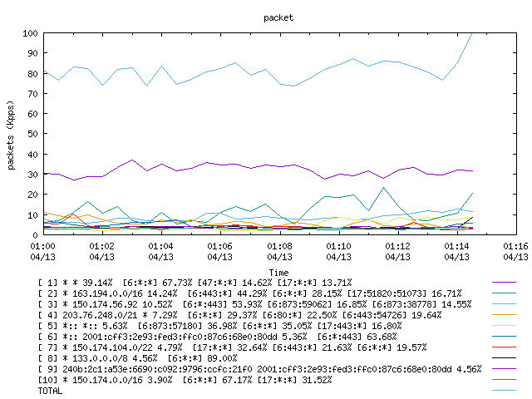Click the 'packet' chart title

tap(278, 17)
